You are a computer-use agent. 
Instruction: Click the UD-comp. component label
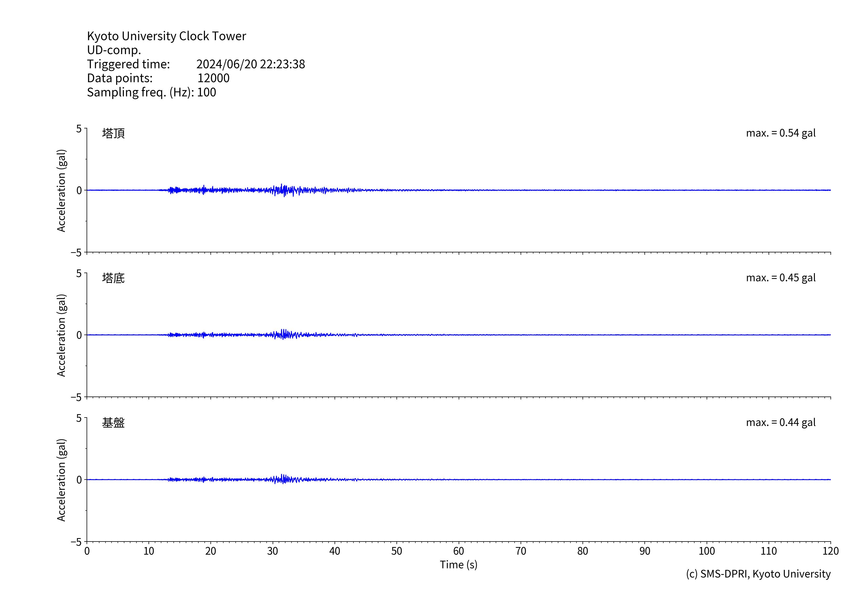click(114, 50)
